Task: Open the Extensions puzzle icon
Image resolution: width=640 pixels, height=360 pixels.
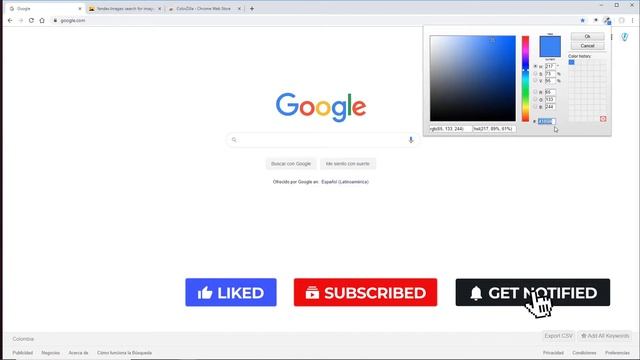Action: (x=596, y=20)
